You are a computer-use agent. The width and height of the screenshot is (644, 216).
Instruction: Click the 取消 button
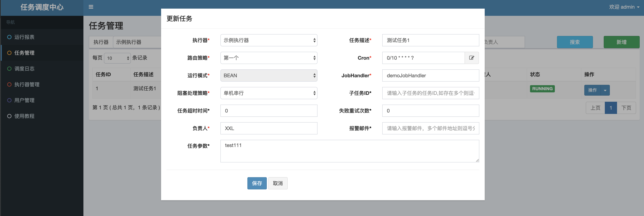coord(277,183)
